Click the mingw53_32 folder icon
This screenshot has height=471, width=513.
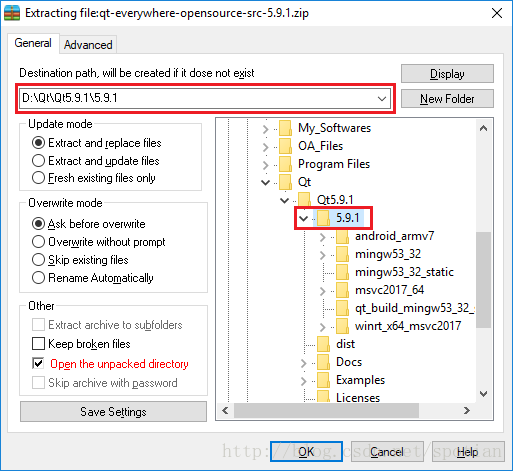click(342, 254)
